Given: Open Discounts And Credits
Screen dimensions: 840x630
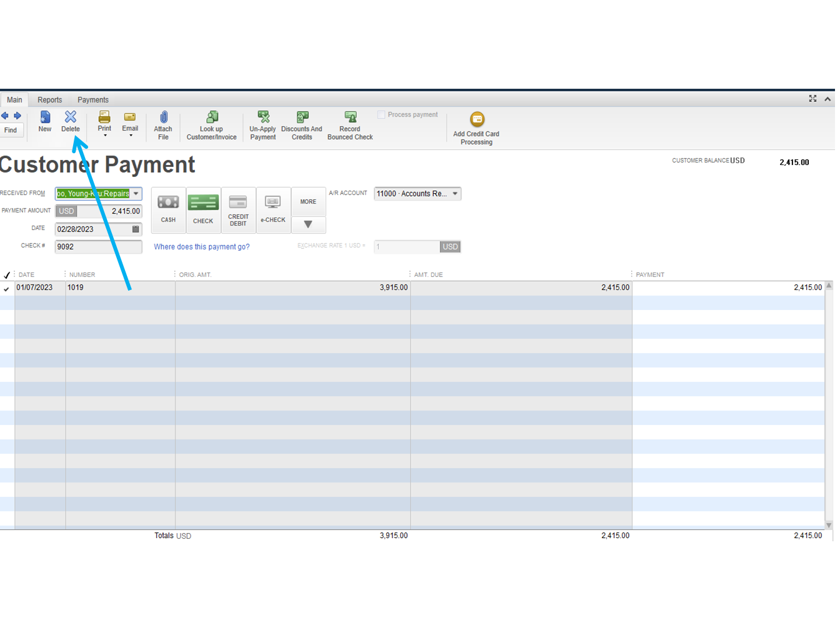Looking at the screenshot, I should [302, 118].
